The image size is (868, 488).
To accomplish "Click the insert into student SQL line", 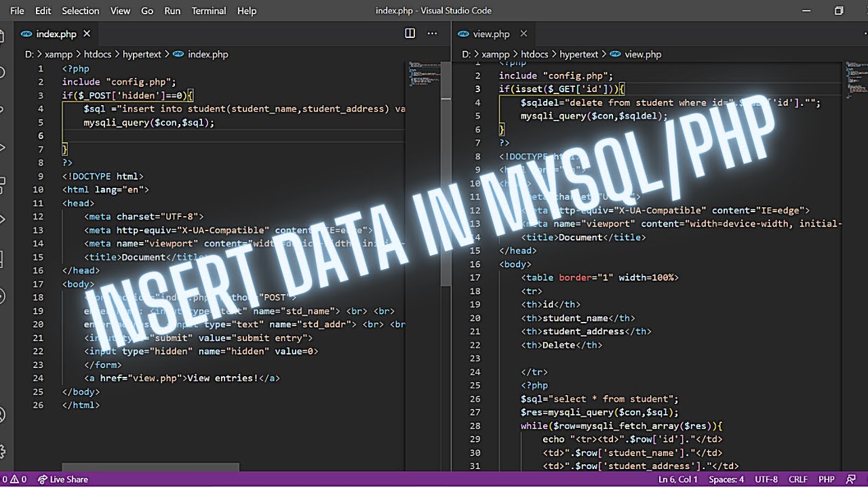I will coord(245,109).
